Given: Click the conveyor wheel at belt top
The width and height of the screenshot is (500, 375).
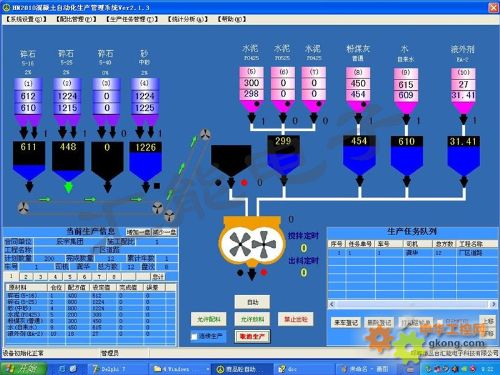Looking at the screenshot, I should coord(205,134).
